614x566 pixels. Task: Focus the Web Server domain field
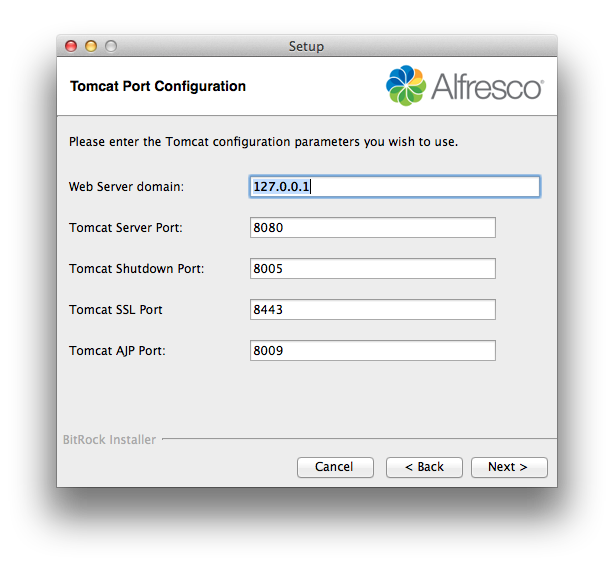[x=395, y=186]
